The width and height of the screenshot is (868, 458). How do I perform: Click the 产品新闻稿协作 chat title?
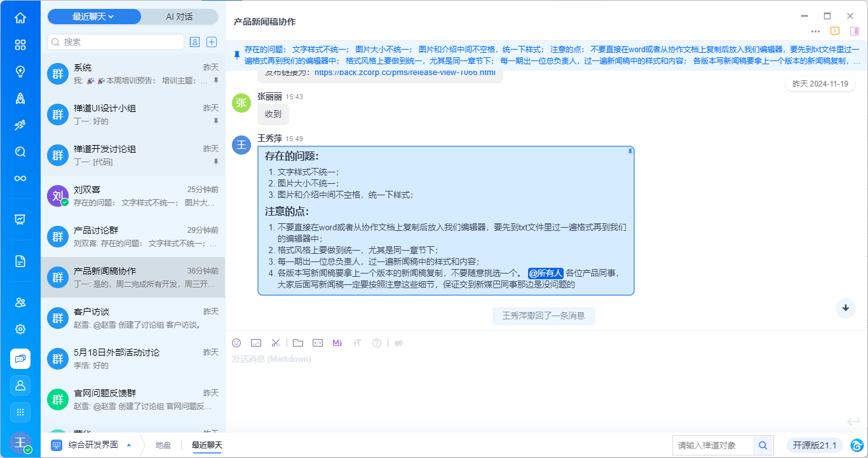click(x=265, y=22)
